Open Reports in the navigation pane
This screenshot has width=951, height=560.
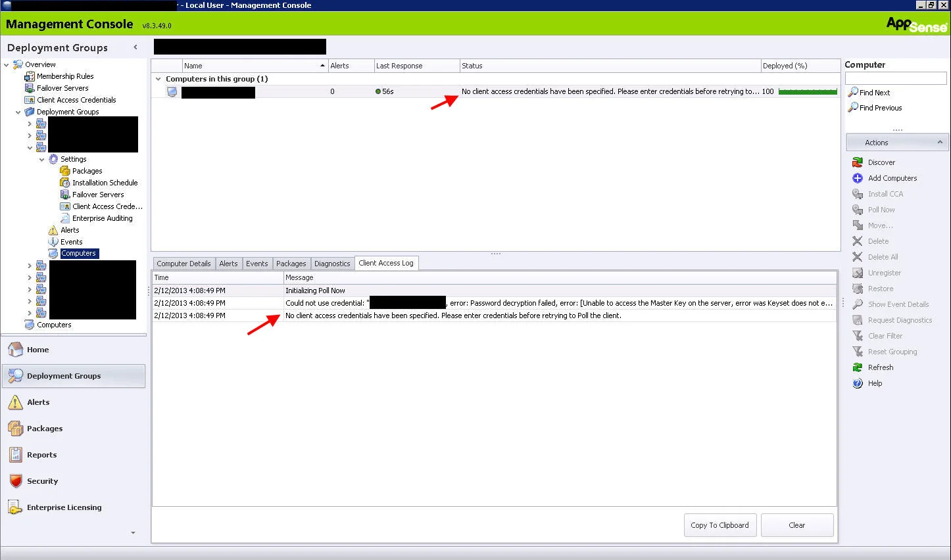click(74, 455)
